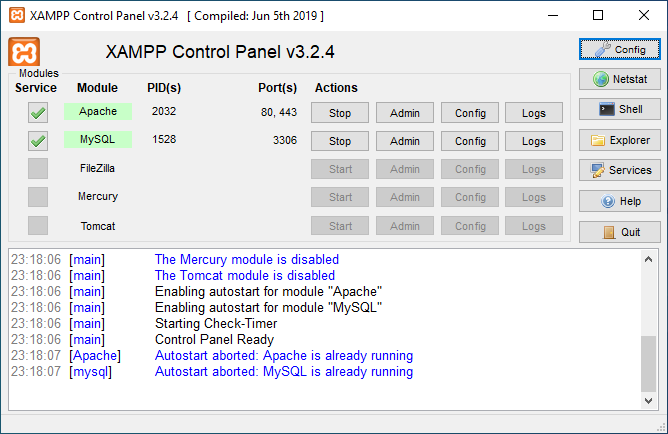Open Tomcat Config menu
Viewport: 668px width, 434px height.
[470, 226]
